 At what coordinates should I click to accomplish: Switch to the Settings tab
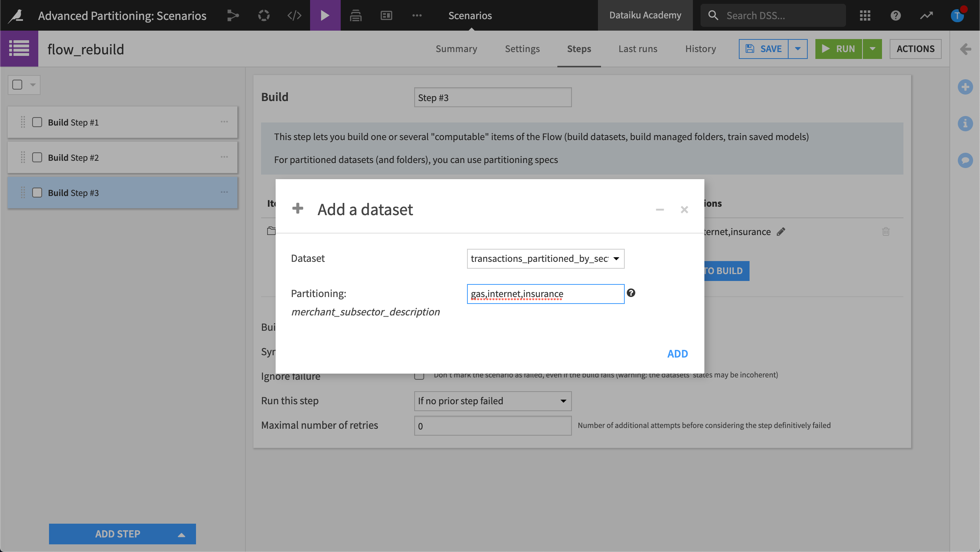(x=522, y=49)
